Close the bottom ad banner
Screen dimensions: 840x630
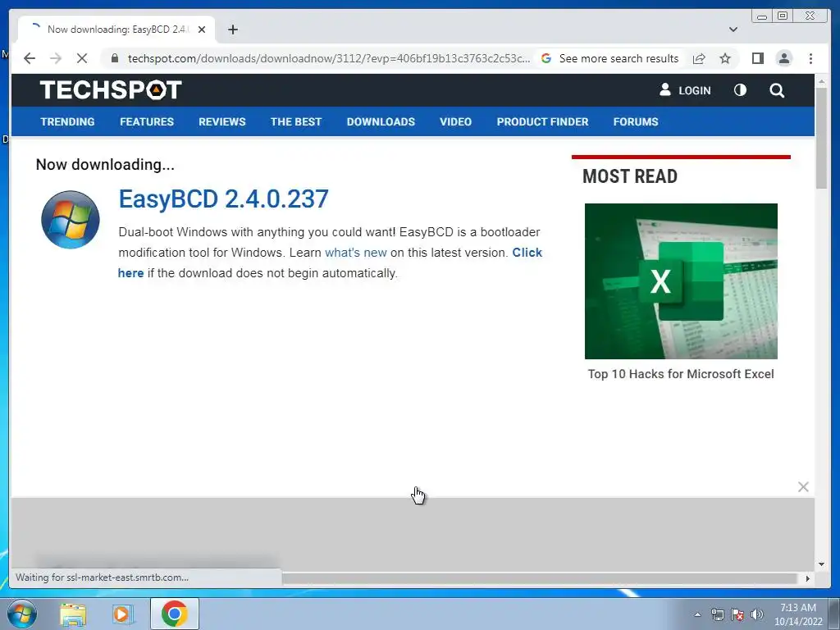(803, 486)
